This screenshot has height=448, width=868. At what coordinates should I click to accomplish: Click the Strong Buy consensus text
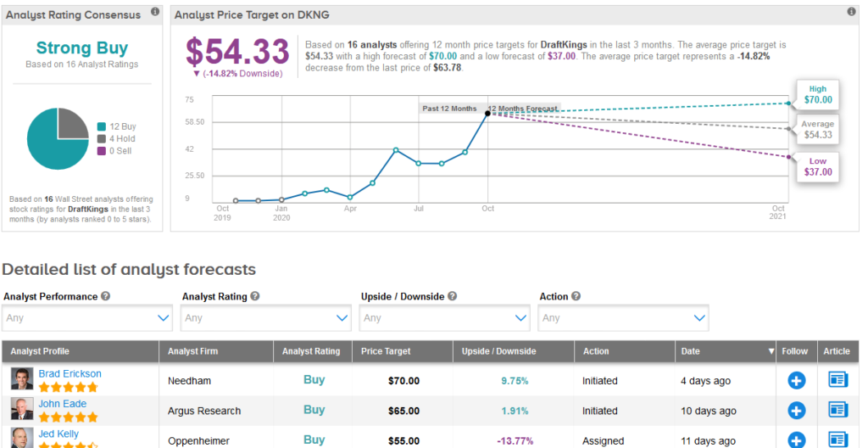click(x=82, y=48)
